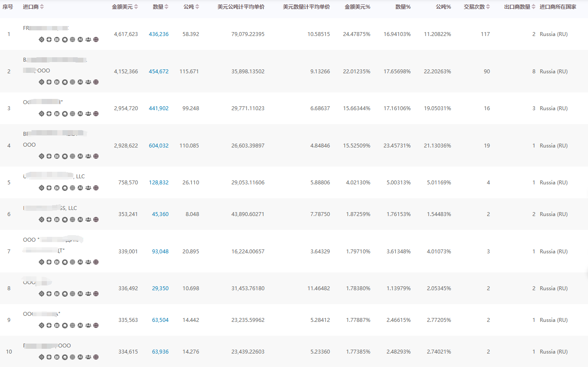
Task: Click the AI icon in row 2
Action: tap(80, 82)
